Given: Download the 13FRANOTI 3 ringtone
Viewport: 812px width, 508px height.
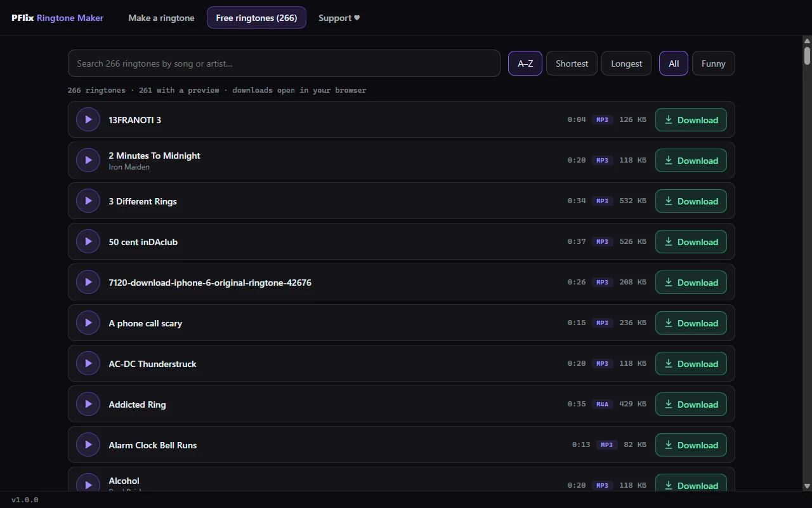Looking at the screenshot, I should (x=691, y=119).
